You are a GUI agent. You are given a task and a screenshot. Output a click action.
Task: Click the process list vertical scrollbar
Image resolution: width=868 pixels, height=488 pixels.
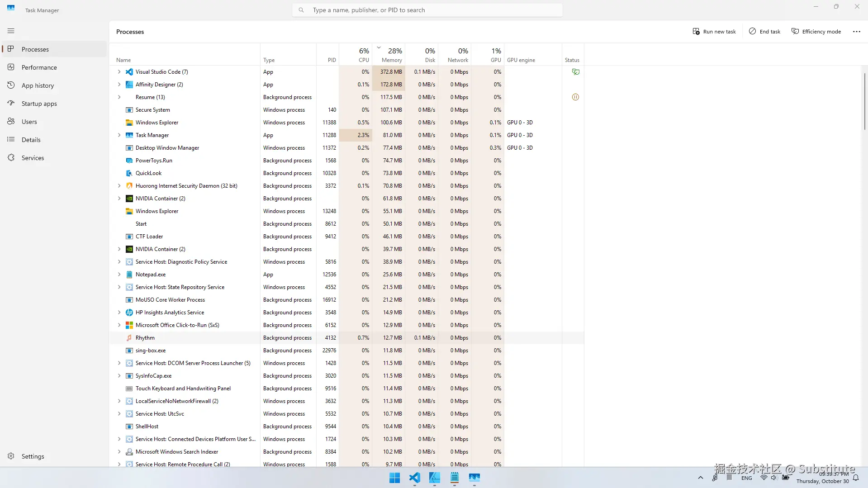(864, 102)
